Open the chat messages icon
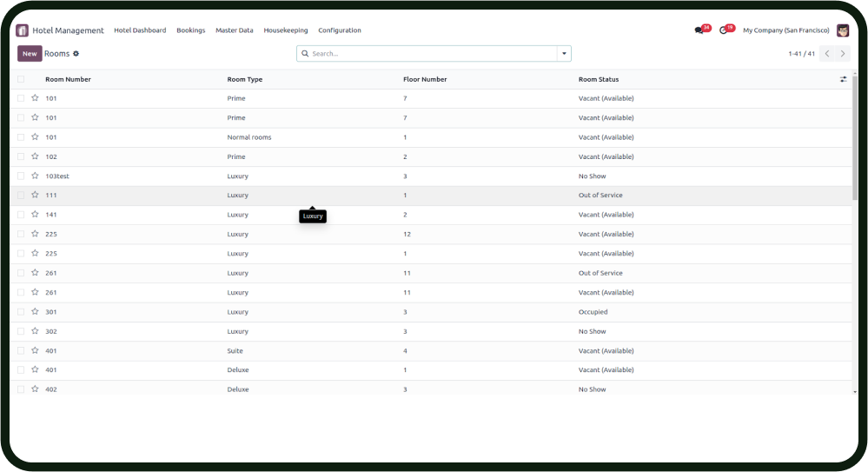The width and height of the screenshot is (868, 472). click(x=699, y=30)
